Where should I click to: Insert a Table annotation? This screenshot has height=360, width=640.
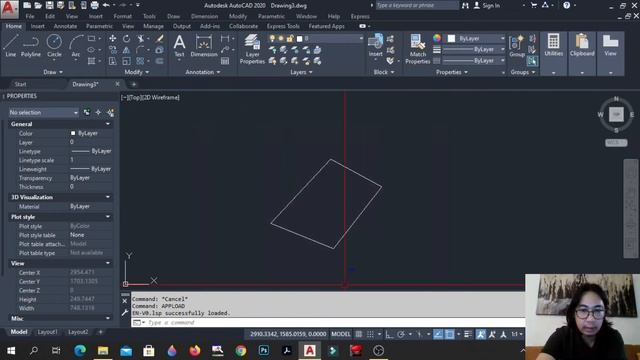(225, 61)
